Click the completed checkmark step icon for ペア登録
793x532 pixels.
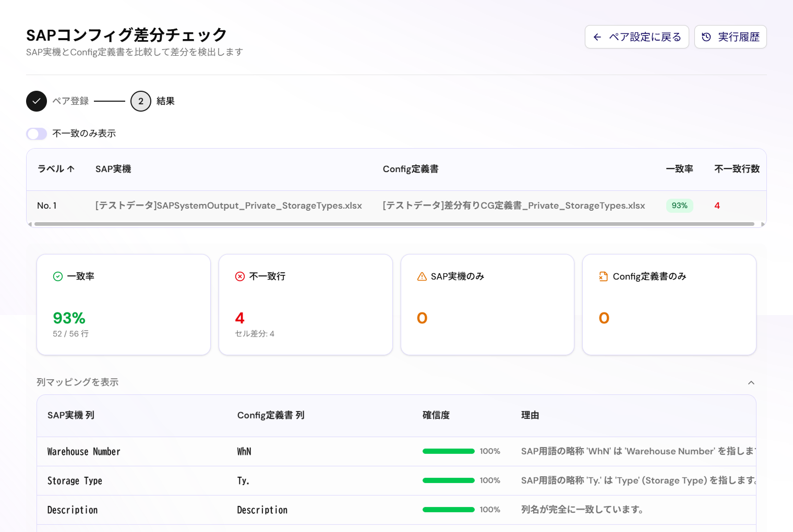click(x=37, y=101)
